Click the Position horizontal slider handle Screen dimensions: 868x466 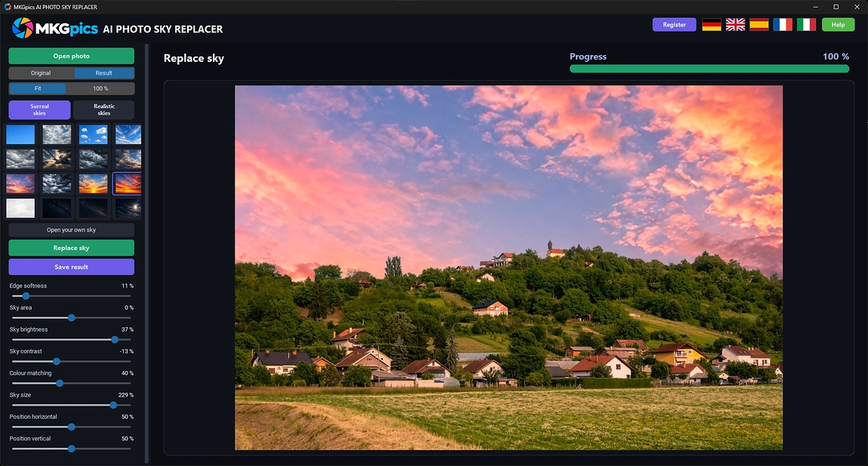click(72, 428)
